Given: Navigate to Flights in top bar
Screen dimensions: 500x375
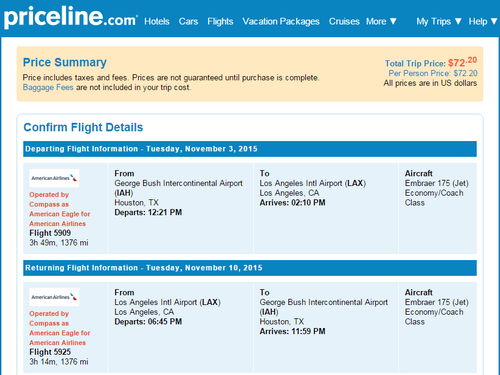Looking at the screenshot, I should (220, 21).
